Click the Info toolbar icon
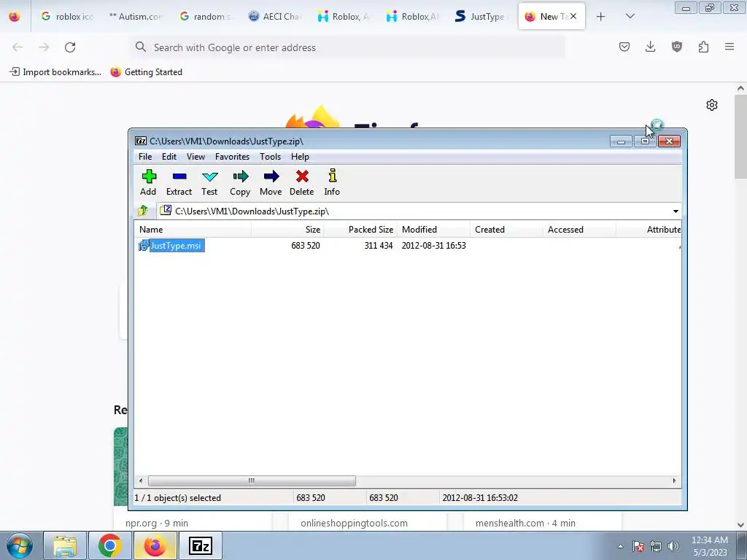This screenshot has width=747, height=560. pyautogui.click(x=332, y=182)
